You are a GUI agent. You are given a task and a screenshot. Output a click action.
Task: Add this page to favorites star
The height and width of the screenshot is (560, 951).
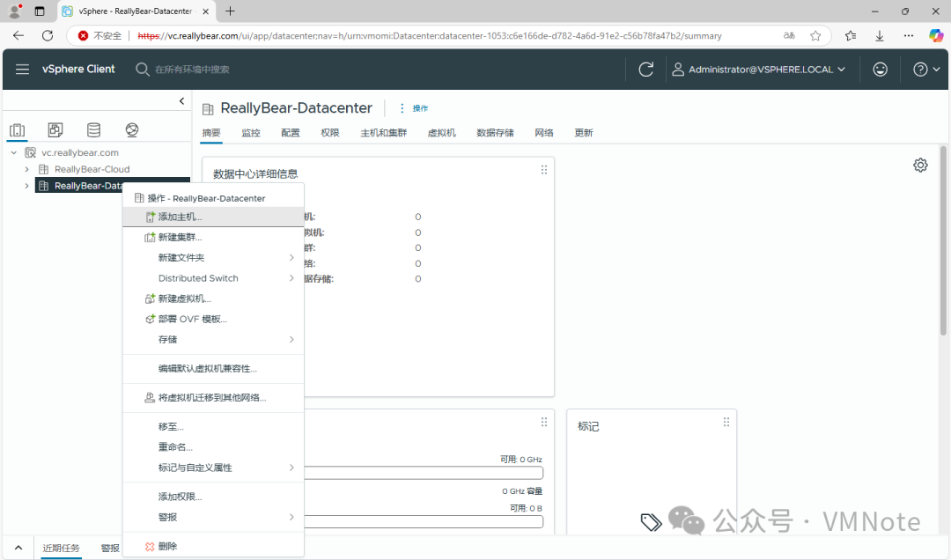[x=815, y=36]
